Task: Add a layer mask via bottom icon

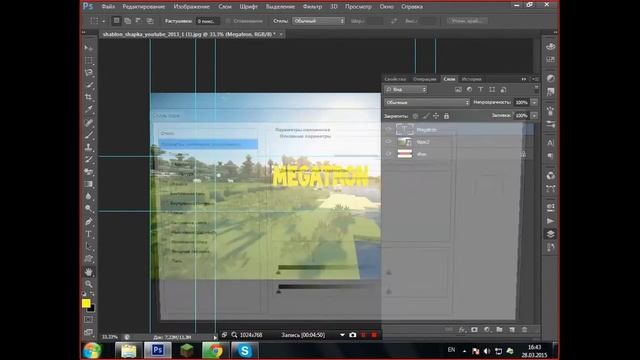Action: coord(474,329)
